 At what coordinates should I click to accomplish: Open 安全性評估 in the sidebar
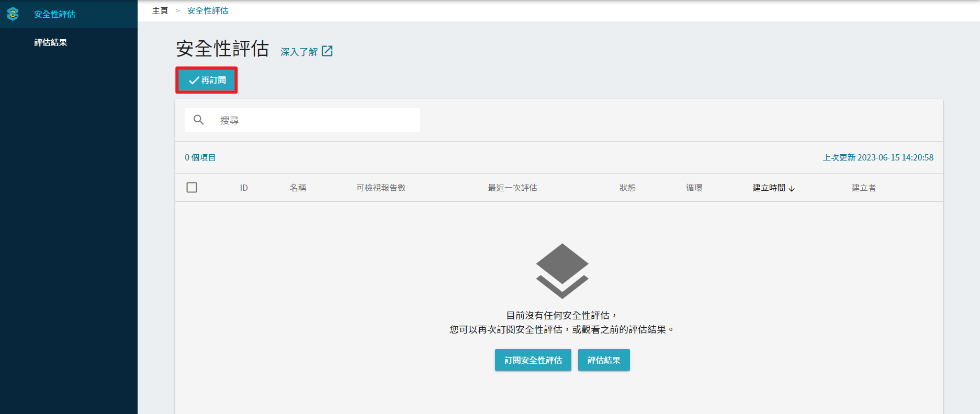coord(54,14)
